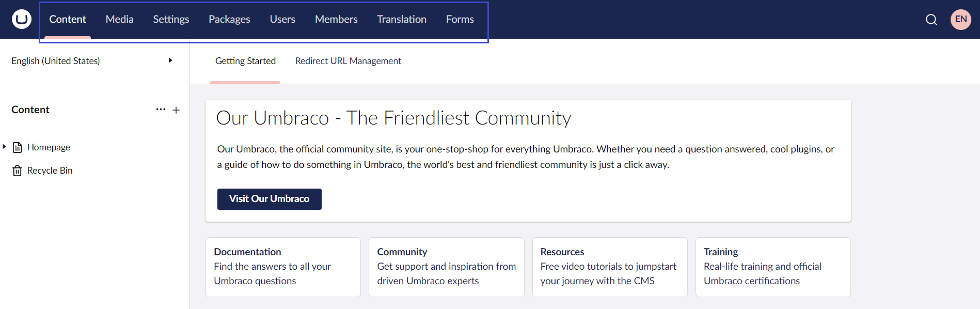Open the Users section
The height and width of the screenshot is (309, 980).
pos(282,20)
